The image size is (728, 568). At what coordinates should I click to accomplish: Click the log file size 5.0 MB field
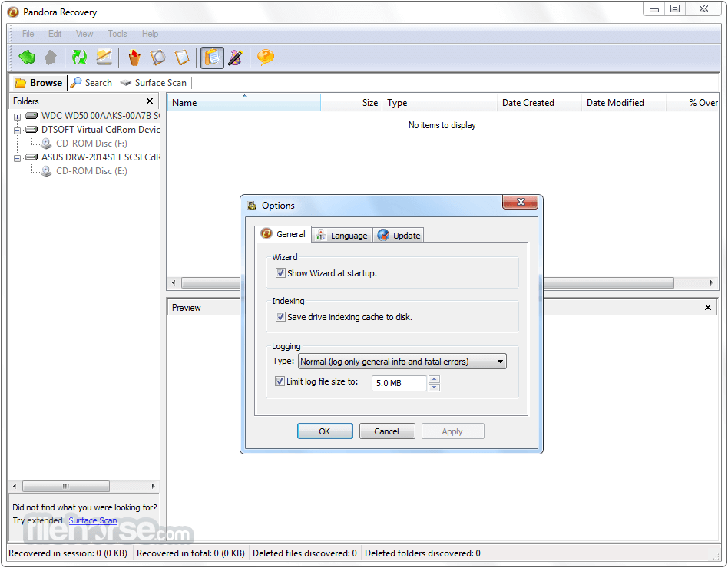399,383
